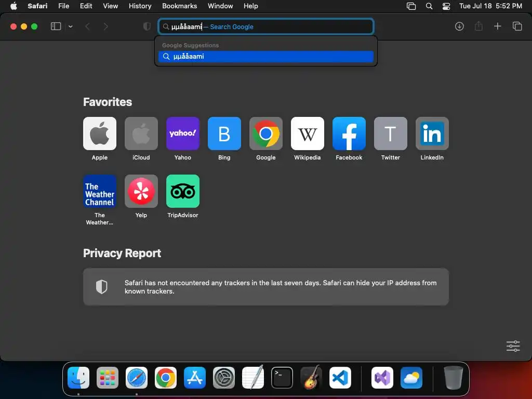Click the Share toolbar icon

[478, 26]
